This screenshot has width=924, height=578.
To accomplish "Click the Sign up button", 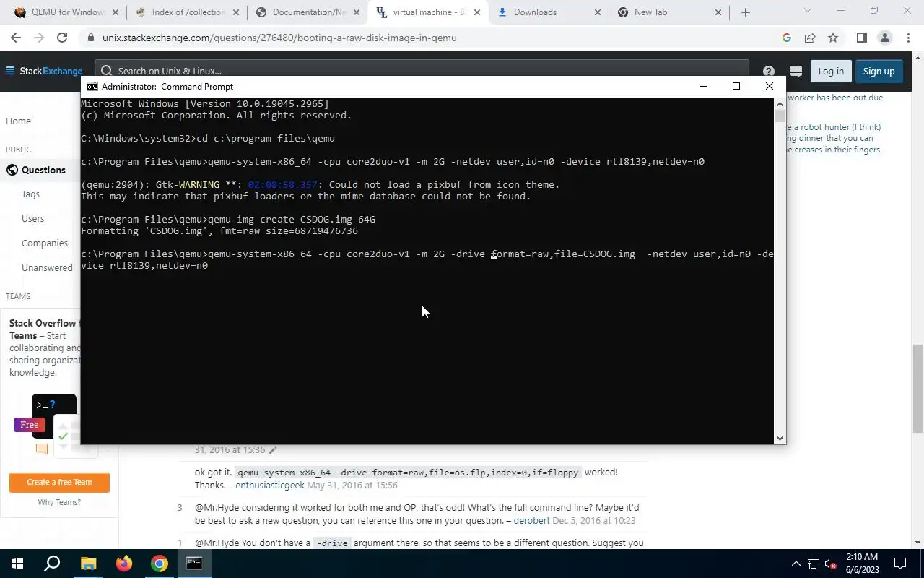I will pos(879,71).
